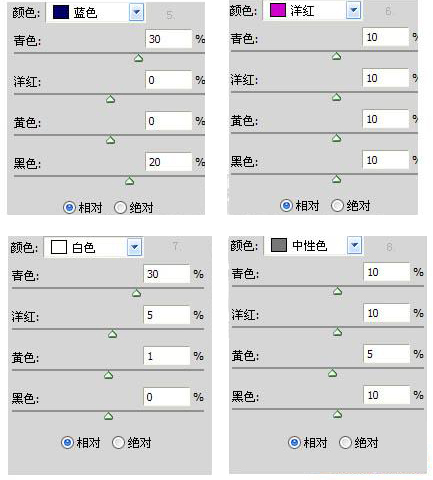Screen dimensions: 433x480
Task: Expand the 中性色 color dropdown
Action: [x=354, y=245]
